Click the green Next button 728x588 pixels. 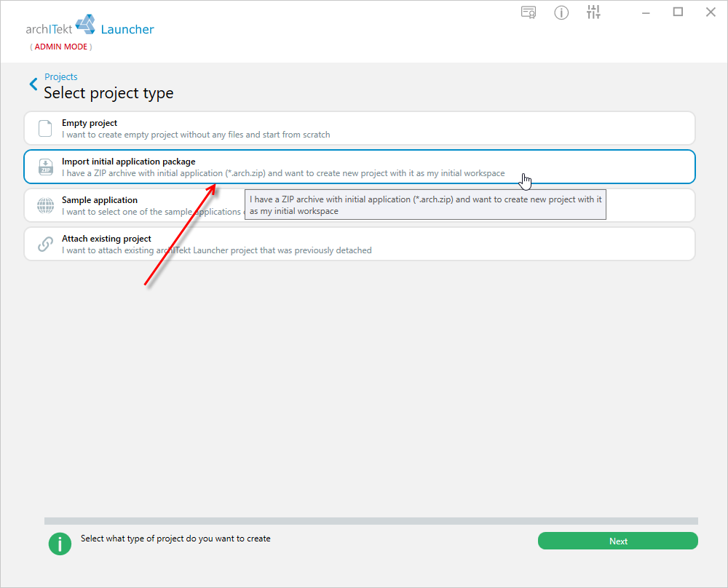click(617, 541)
